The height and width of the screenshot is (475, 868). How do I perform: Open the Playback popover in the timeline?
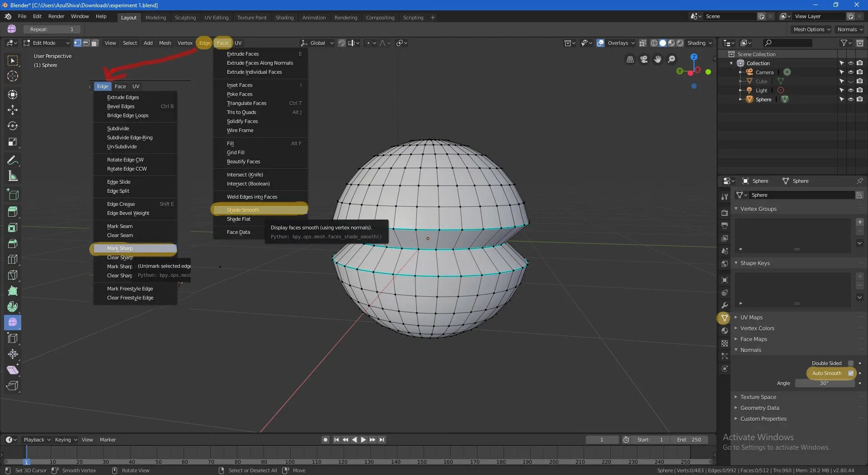coord(37,440)
